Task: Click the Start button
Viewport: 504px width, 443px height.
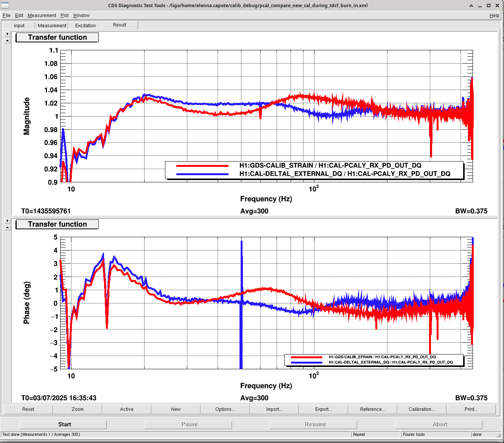Action: 63,424
